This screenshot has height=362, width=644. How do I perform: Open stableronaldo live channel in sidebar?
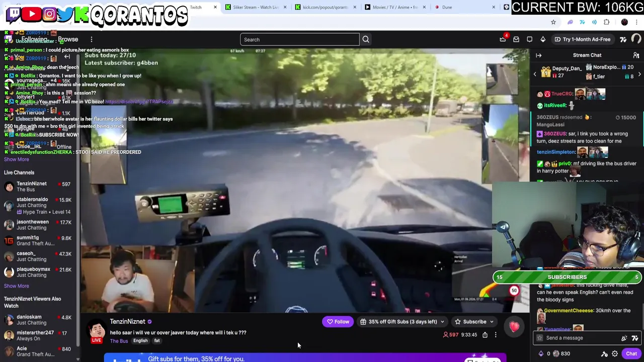(x=38, y=206)
